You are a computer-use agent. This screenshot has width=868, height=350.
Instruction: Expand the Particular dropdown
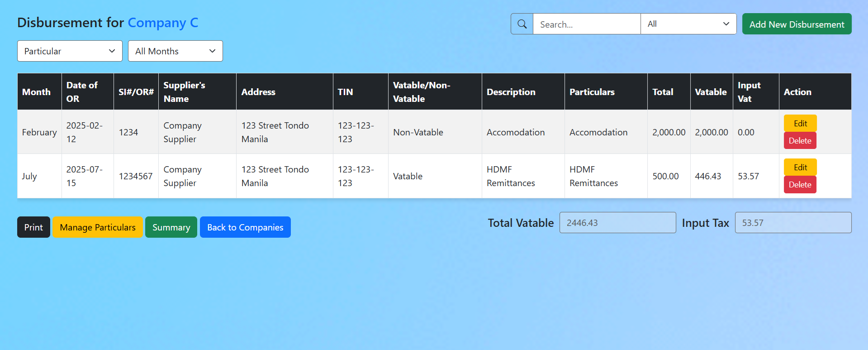[70, 51]
